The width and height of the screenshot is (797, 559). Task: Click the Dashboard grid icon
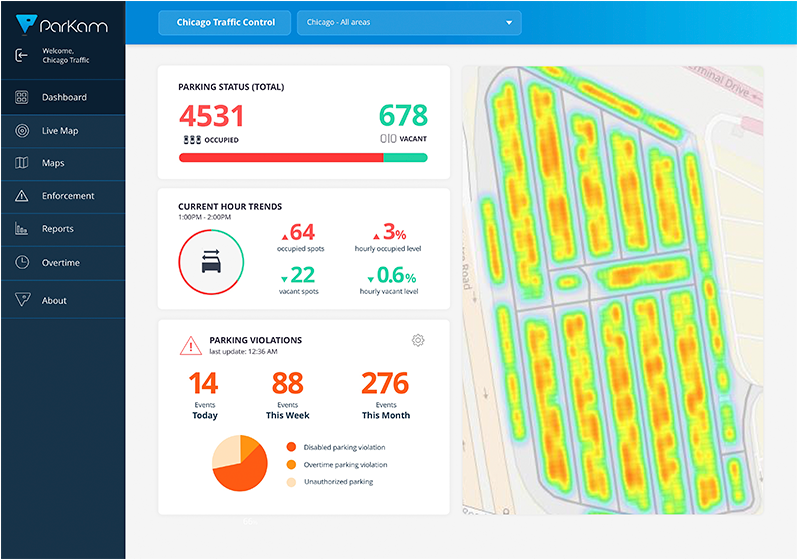pos(21,97)
